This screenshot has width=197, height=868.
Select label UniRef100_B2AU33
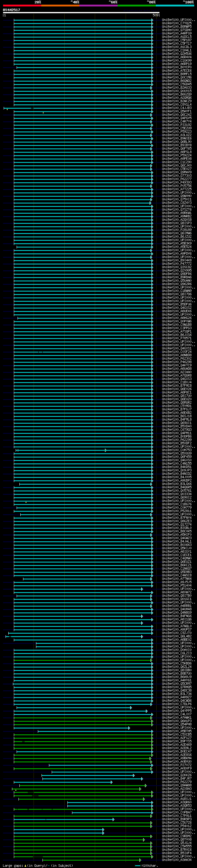pyautogui.click(x=177, y=88)
